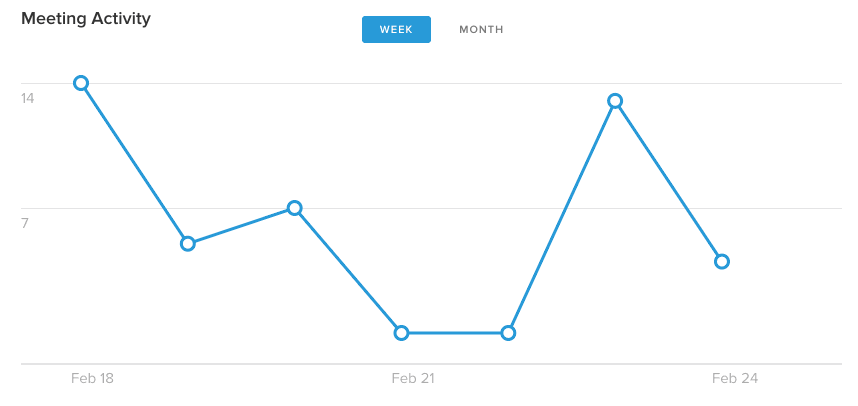The width and height of the screenshot is (858, 406).
Task: Click the line segment descending toward Feb 21
Action: coord(347,270)
